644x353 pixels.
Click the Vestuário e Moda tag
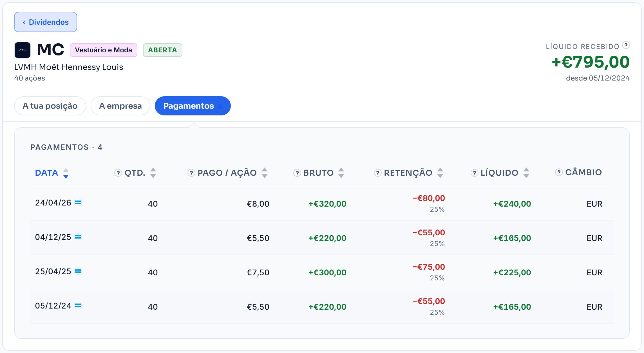pyautogui.click(x=104, y=50)
